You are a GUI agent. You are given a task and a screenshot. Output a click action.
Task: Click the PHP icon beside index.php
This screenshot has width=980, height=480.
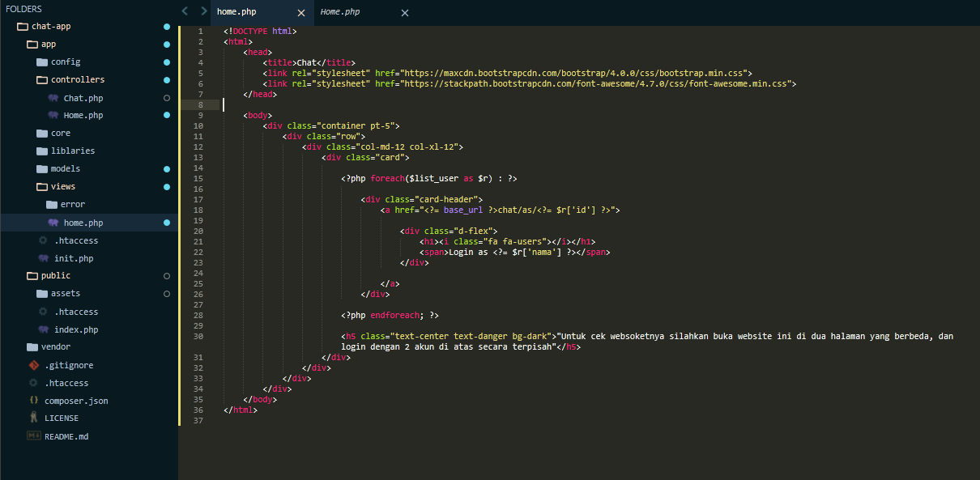(43, 329)
